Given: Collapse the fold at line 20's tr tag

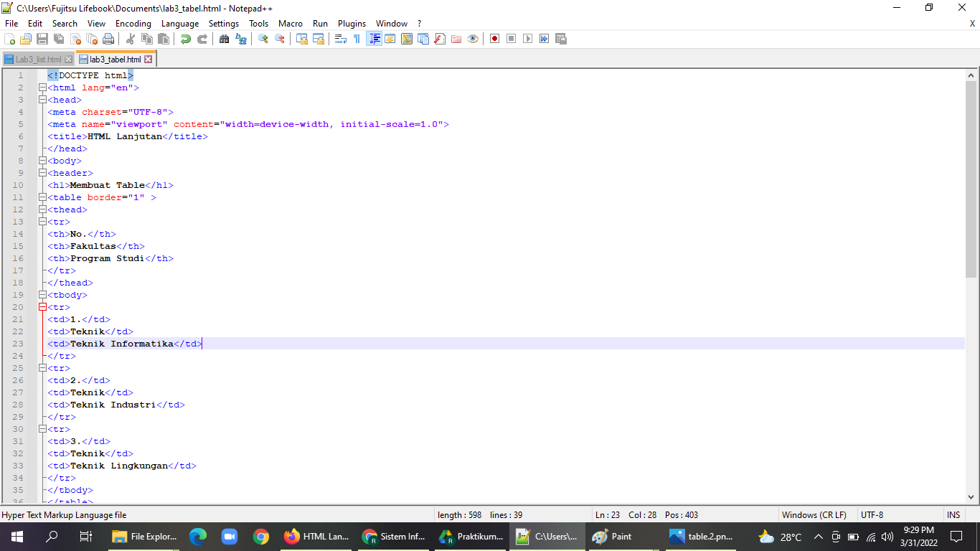Looking at the screenshot, I should pos(42,306).
